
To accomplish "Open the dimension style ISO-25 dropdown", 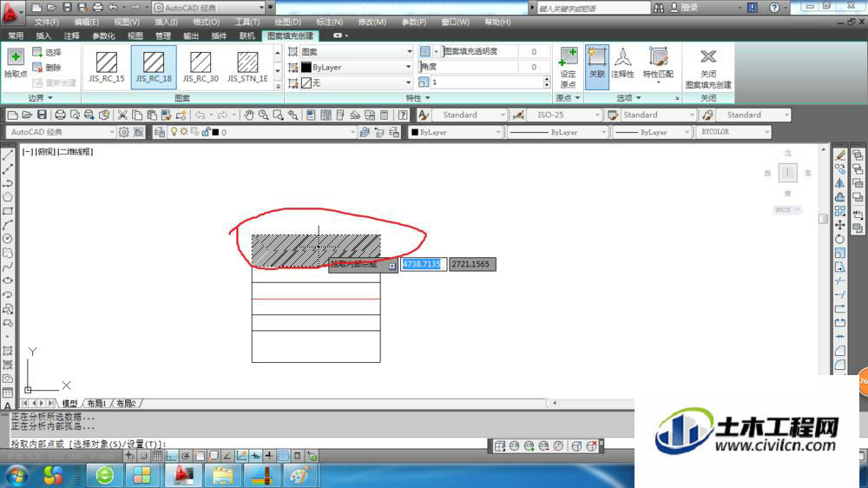I will point(563,115).
